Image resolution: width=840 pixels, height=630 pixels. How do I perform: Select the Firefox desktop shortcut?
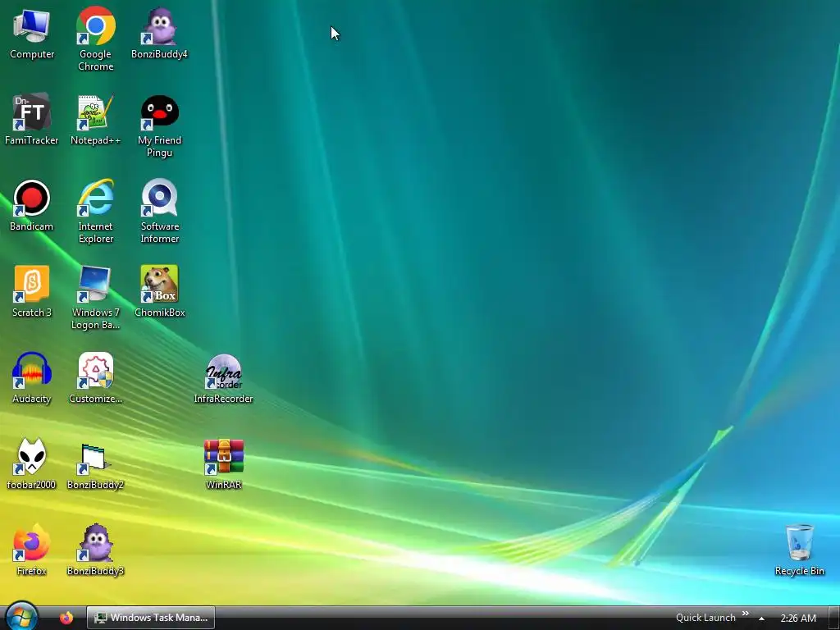click(32, 550)
